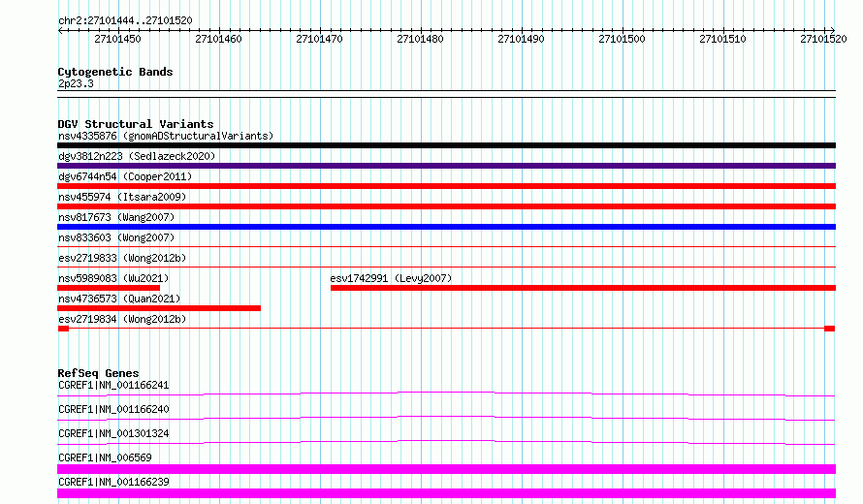863x504 pixels.
Task: Open esv2719833 Wong2012b label
Action: coord(122,258)
